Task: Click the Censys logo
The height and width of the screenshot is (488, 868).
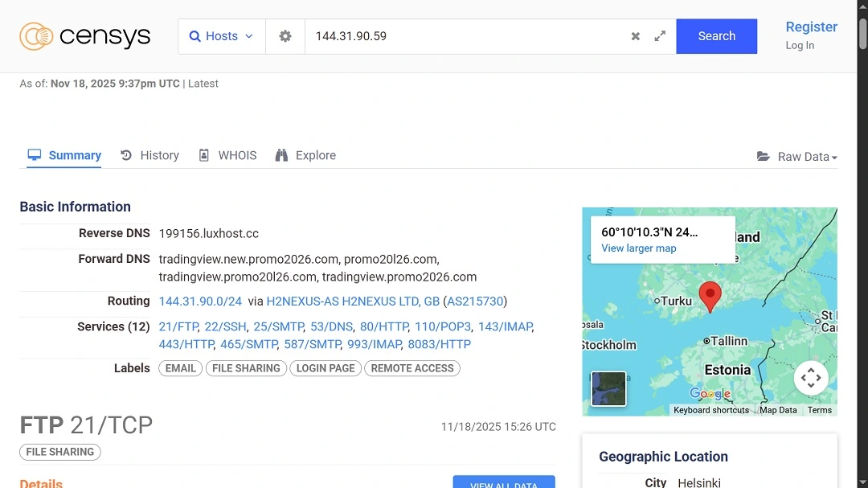Action: tap(84, 35)
